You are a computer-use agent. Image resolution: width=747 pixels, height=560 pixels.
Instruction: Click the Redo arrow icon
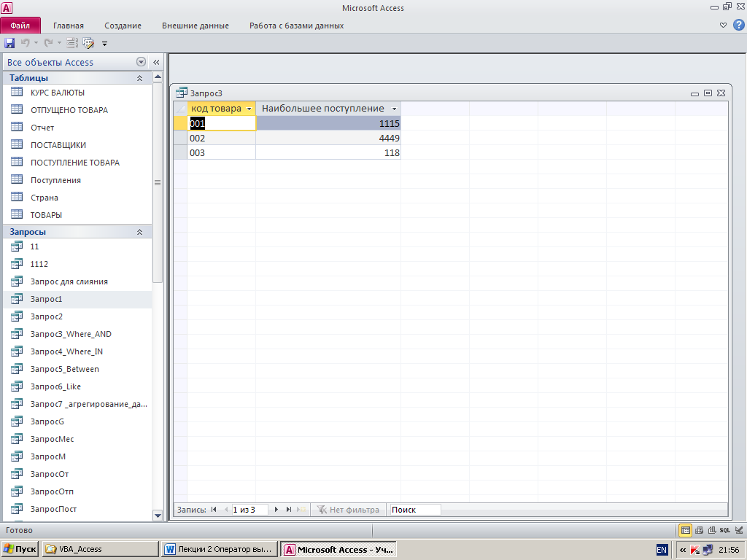click(x=48, y=43)
